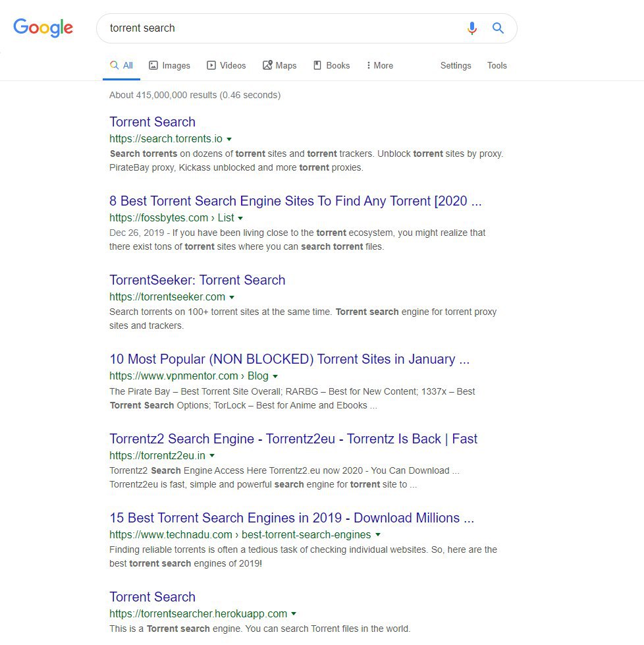Viewport: 644px width, 645px height.
Task: Expand dropdown arrow beside torrentsearcher.herokuapp.com URL
Action: (x=294, y=613)
